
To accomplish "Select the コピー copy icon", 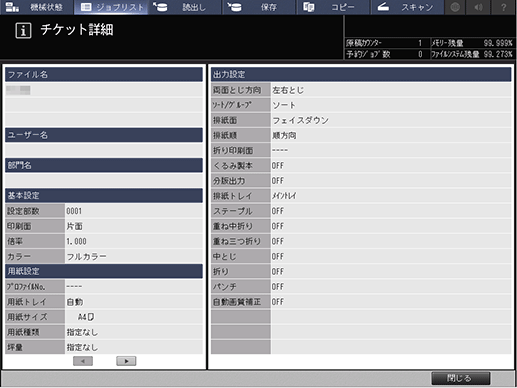I will 309,7.
